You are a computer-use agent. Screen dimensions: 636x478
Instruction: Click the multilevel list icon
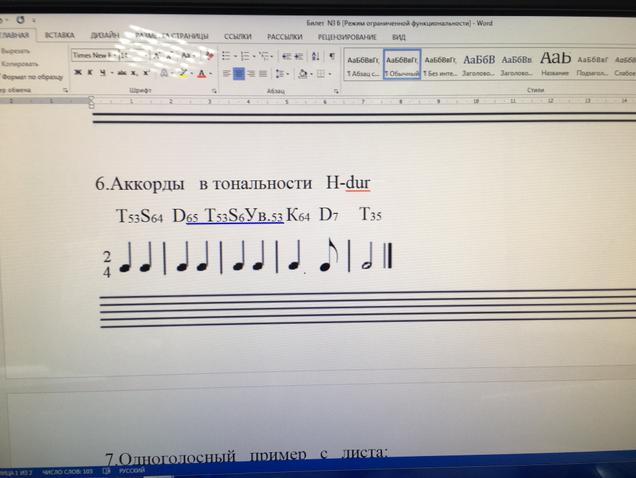point(264,56)
